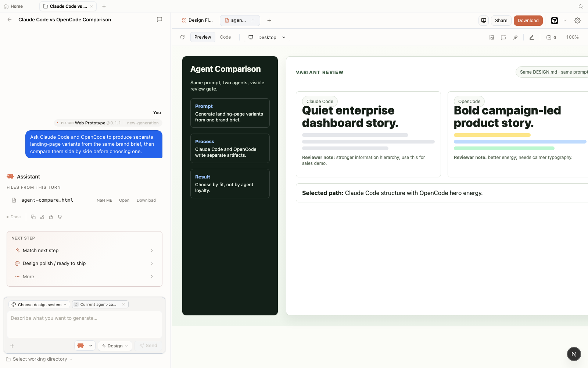Open the search icon in the title bar
Image resolution: width=588 pixels, height=368 pixels.
point(581,6)
